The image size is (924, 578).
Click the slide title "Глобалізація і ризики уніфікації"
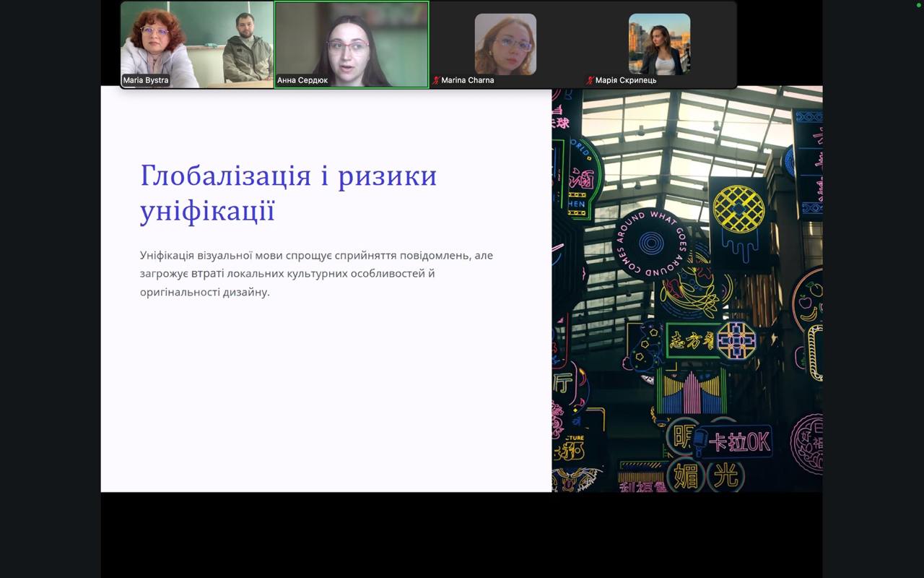pyautogui.click(x=288, y=194)
